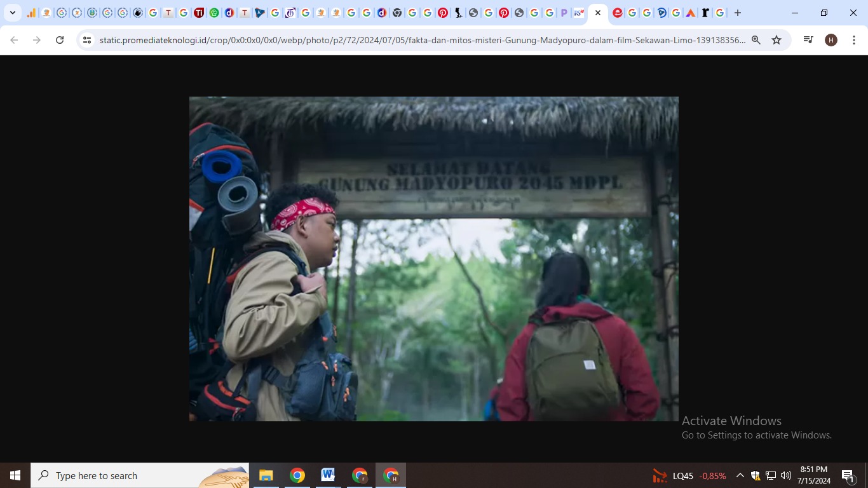Click the "Type here to search" box
The height and width of the screenshot is (488, 868).
point(140,475)
